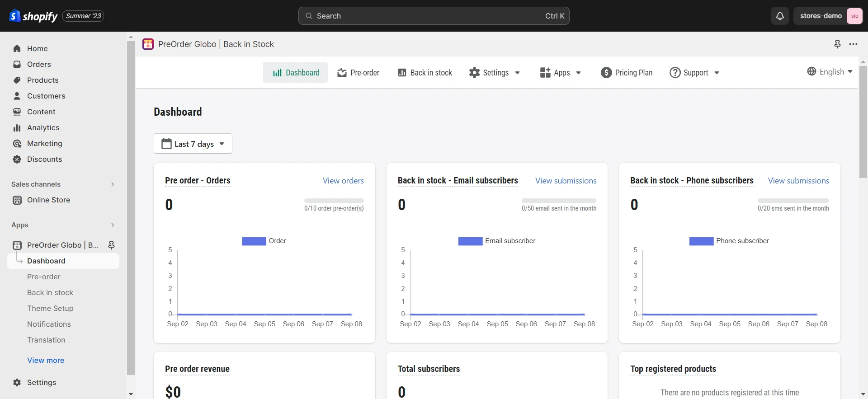Click the pre-order orders progress bar
Screen dimensions: 868x399
click(334, 200)
